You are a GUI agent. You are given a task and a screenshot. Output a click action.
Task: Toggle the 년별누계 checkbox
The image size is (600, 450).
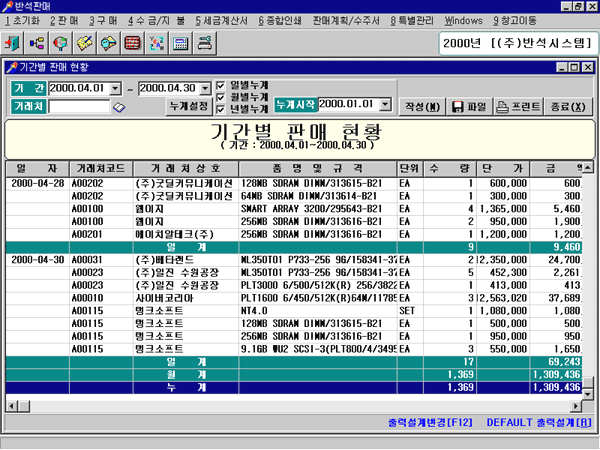[x=220, y=109]
